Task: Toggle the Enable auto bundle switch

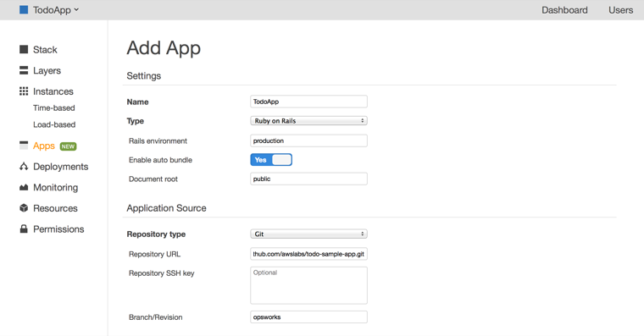Action: pyautogui.click(x=271, y=160)
